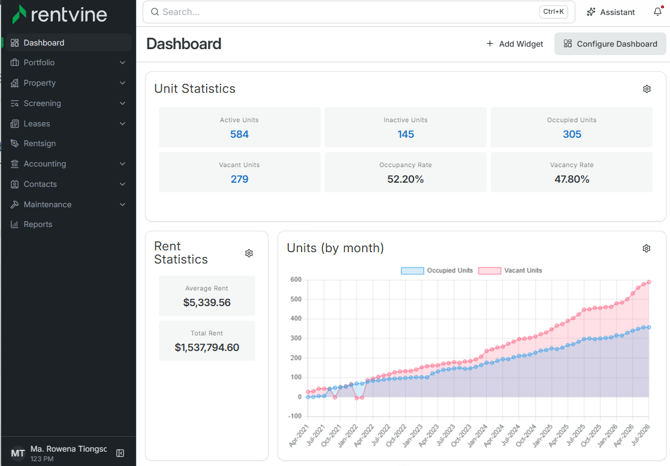This screenshot has width=670, height=466.
Task: Collapse the sidebar using bottom panel icon
Action: coord(120,453)
